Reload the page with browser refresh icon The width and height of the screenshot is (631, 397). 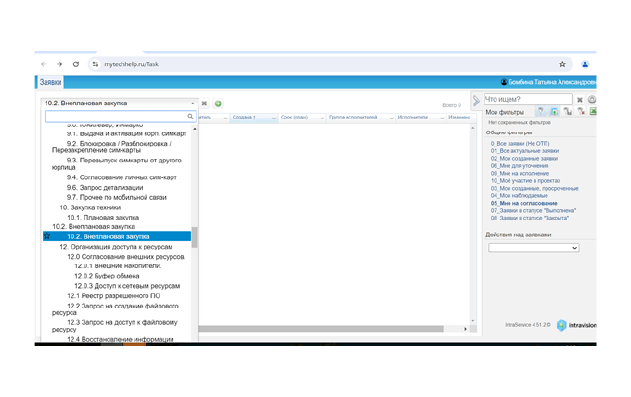click(x=76, y=64)
